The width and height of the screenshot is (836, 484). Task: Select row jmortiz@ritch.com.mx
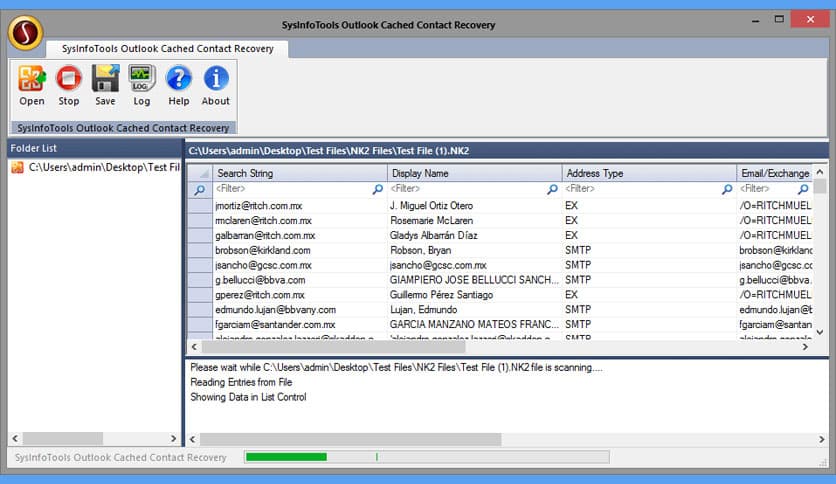(x=500, y=206)
